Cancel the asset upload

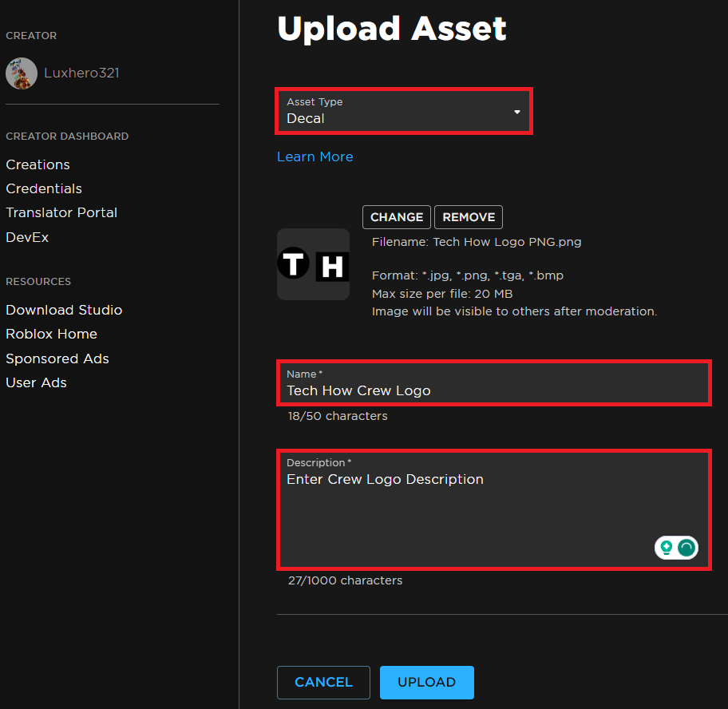click(x=323, y=682)
